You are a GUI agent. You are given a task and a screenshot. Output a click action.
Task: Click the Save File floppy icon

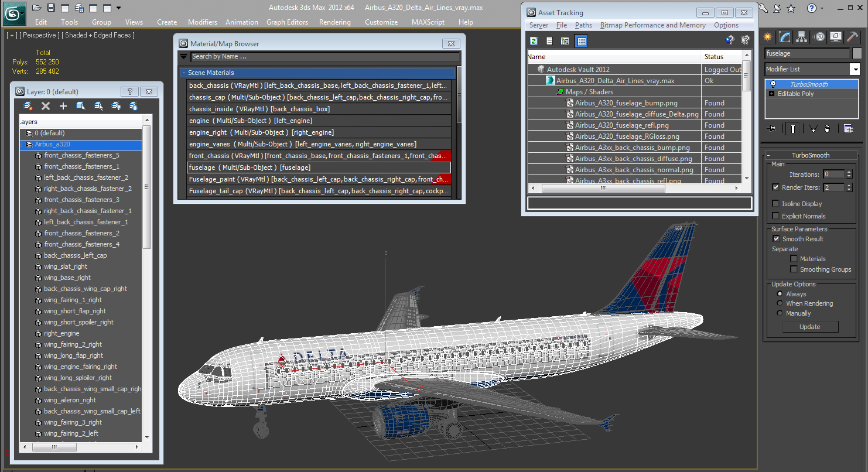[51, 8]
